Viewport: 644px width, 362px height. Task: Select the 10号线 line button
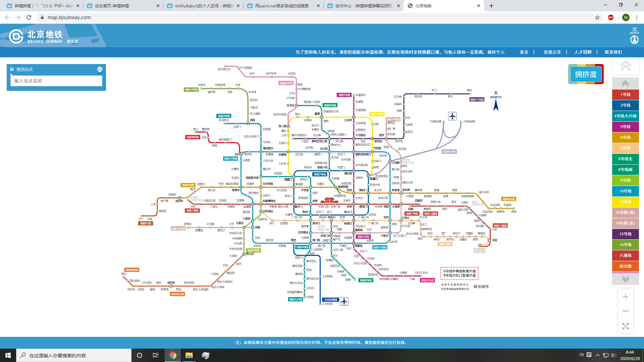[x=626, y=191]
